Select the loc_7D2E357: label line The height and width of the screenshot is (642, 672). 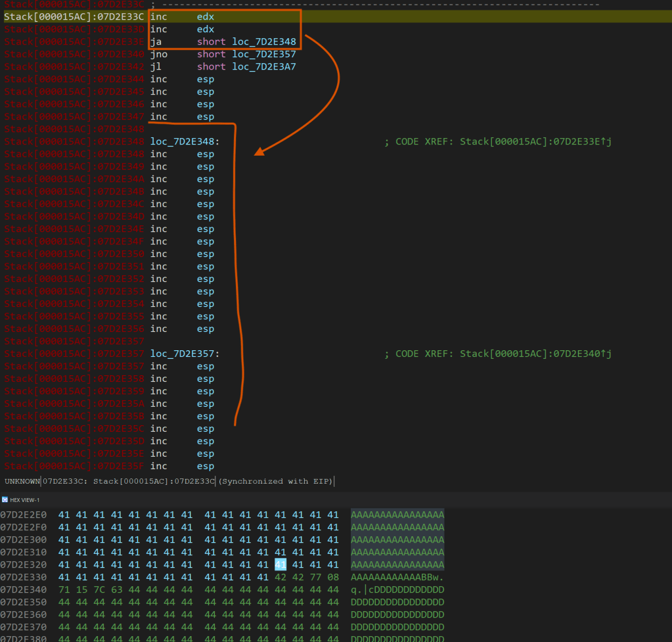tap(185, 354)
